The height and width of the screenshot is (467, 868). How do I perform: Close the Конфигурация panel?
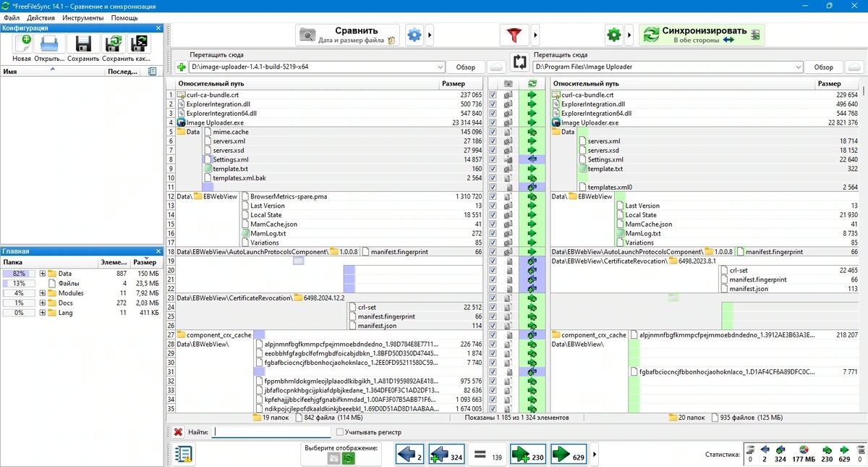(158, 28)
